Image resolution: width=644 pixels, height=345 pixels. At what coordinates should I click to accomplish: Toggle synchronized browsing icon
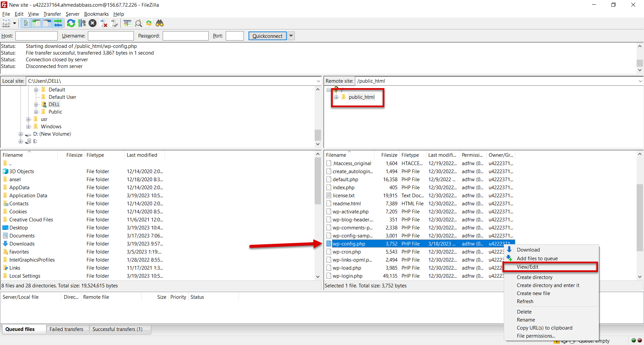point(149,23)
